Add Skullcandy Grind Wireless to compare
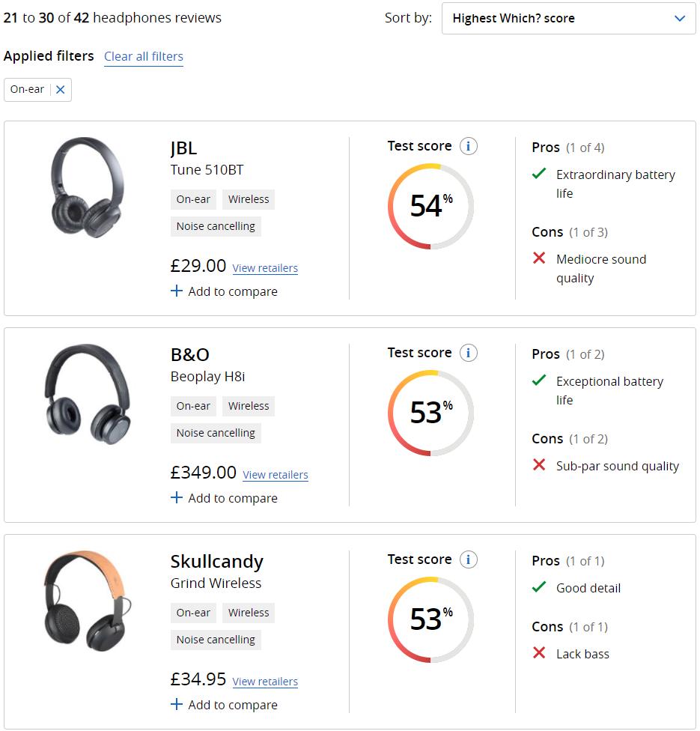Screen dimensions: 700x731 [x=224, y=705]
